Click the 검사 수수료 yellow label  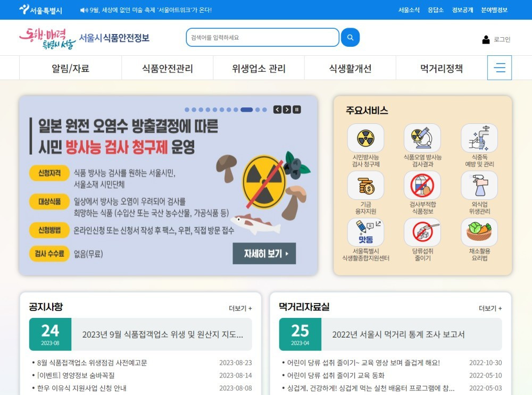(x=49, y=253)
